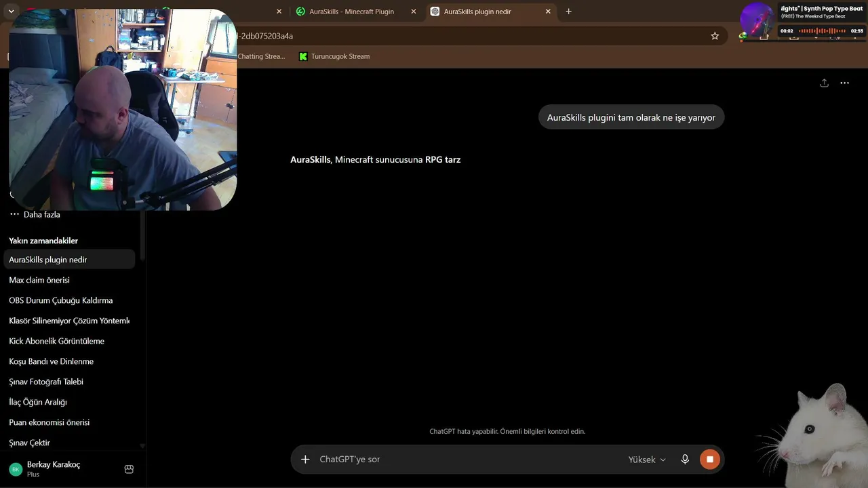Click the Synth Pop Type Beat song title
Screen dimensions: 868x488
coord(822,9)
